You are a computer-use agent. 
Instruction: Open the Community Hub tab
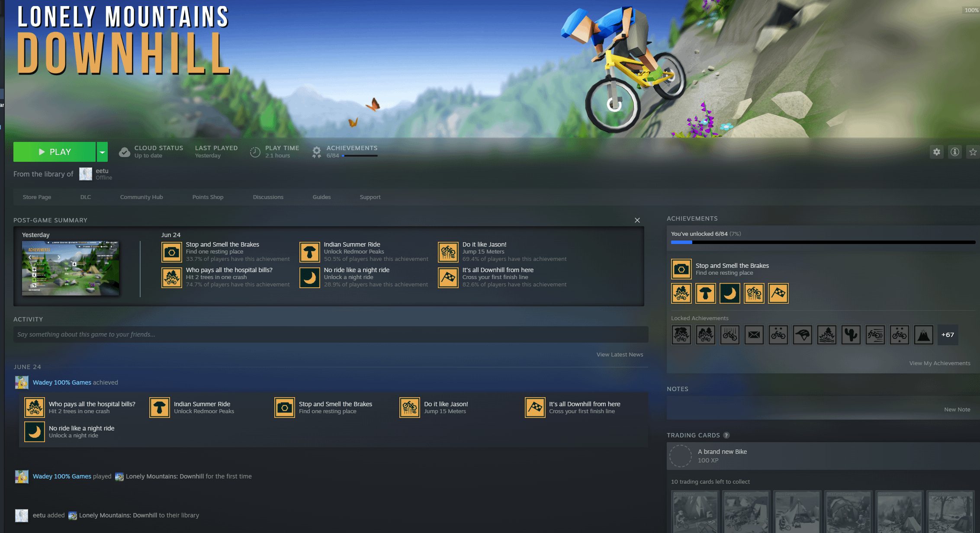coord(141,197)
